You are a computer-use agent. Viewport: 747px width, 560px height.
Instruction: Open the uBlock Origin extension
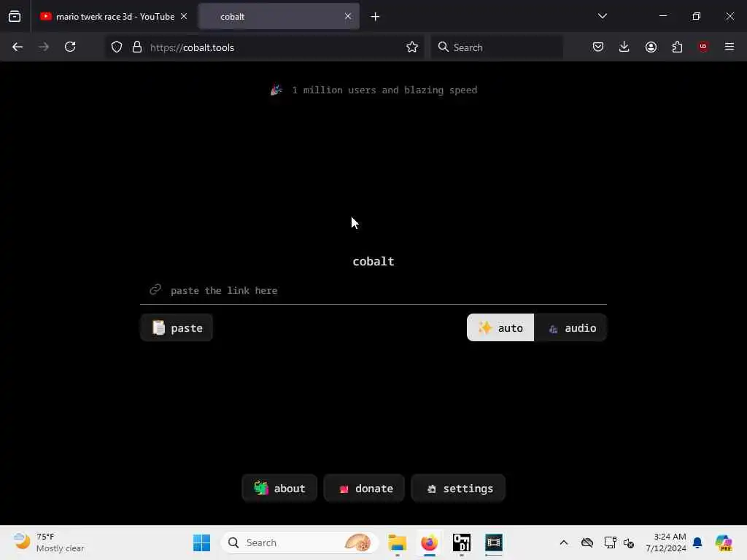pyautogui.click(x=703, y=47)
